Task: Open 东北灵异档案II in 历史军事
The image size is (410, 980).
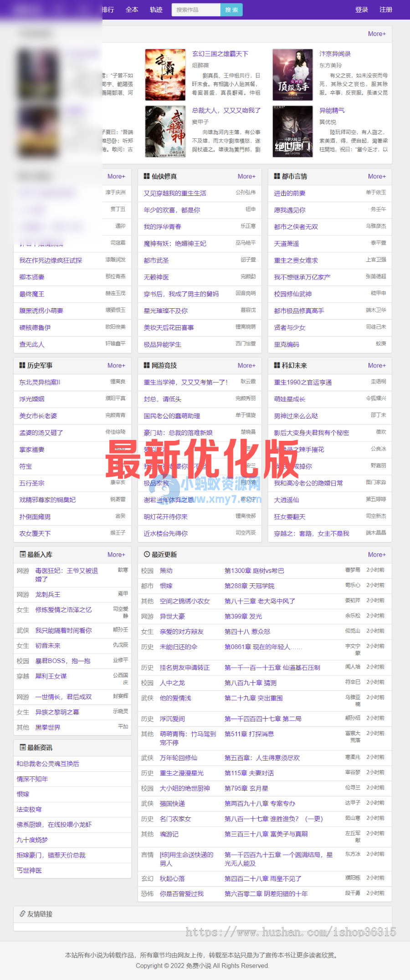Action: [x=40, y=382]
